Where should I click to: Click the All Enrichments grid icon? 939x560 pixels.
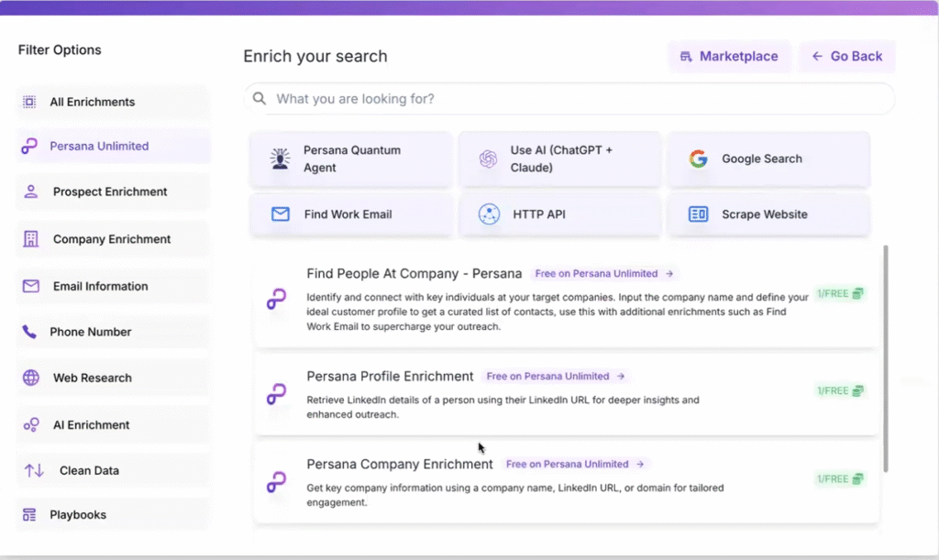tap(29, 102)
